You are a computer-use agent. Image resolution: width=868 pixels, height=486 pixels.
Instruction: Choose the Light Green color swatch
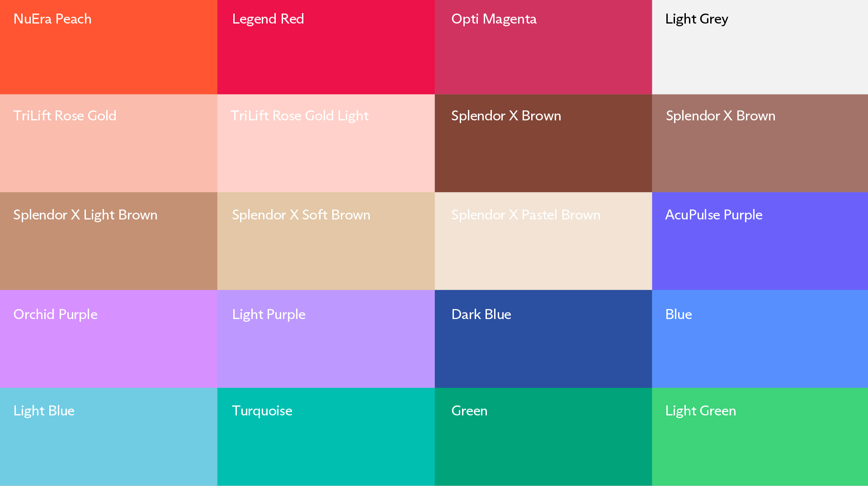tap(760, 437)
